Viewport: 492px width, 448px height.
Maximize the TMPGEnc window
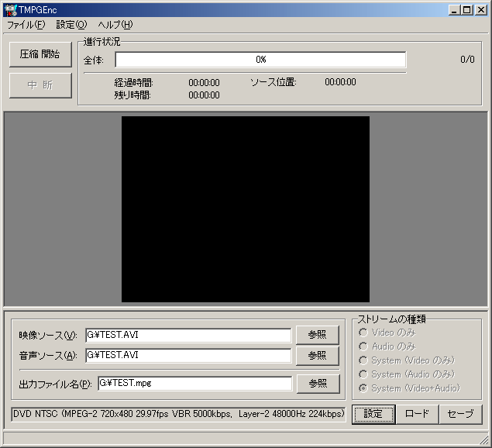pyautogui.click(x=467, y=10)
